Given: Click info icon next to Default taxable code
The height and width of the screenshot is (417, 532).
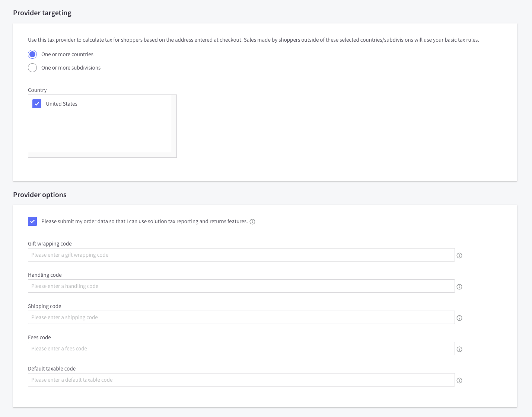Looking at the screenshot, I should (459, 381).
